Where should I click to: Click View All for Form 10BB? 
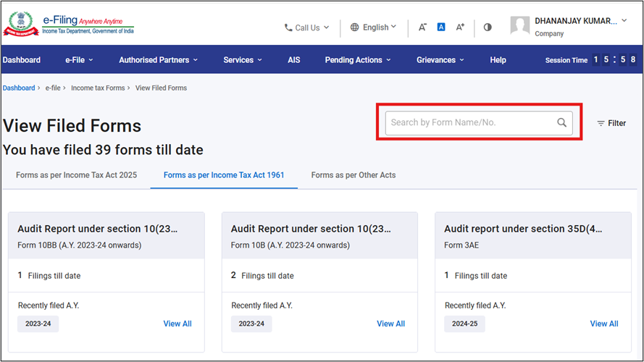point(177,324)
